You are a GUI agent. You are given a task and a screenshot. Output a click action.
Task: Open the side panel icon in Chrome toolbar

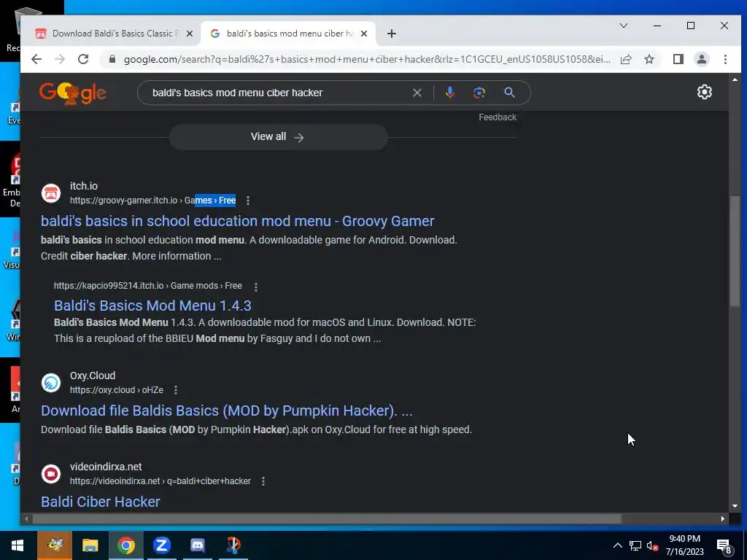point(678,59)
